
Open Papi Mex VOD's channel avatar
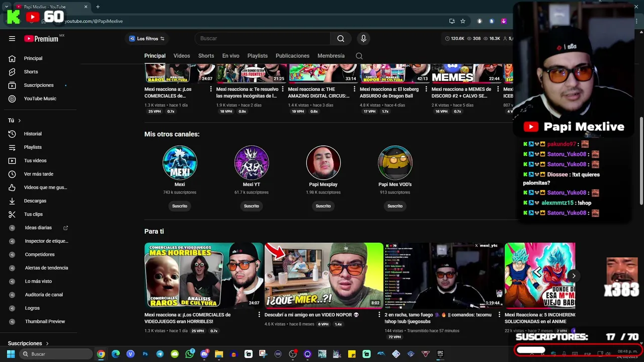click(395, 162)
